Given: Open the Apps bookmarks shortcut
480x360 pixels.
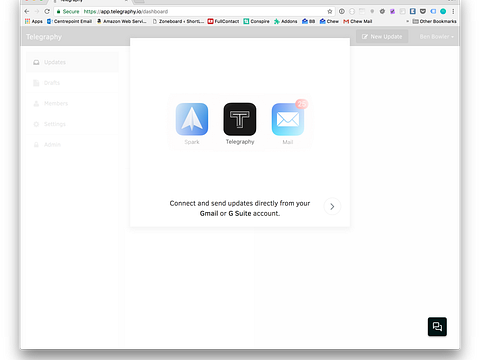Looking at the screenshot, I should click(34, 21).
